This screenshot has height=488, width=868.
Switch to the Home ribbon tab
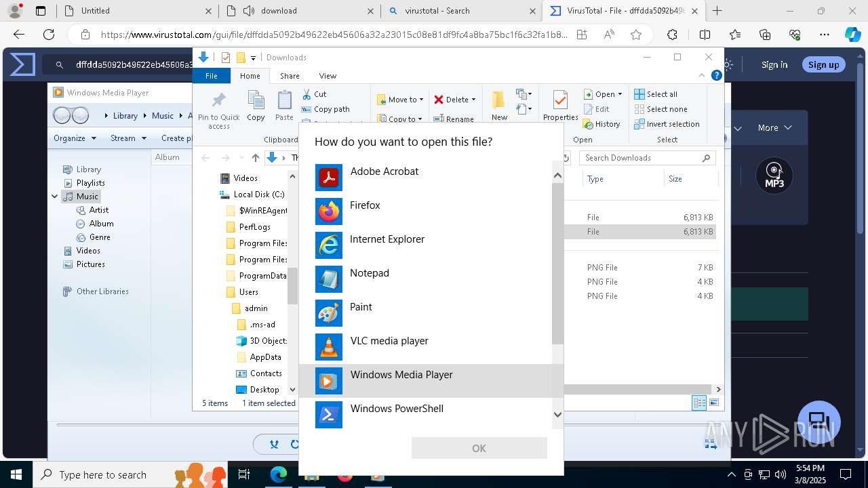[250, 76]
